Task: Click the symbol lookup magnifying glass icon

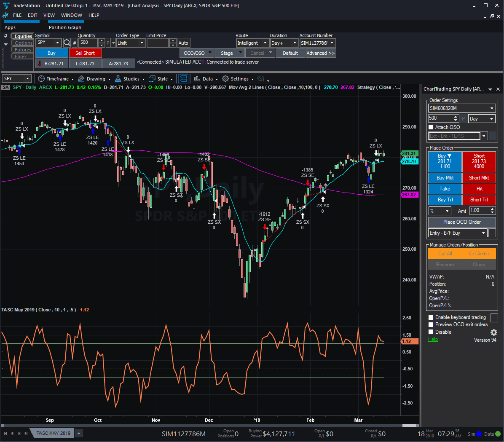Action: click(67, 43)
